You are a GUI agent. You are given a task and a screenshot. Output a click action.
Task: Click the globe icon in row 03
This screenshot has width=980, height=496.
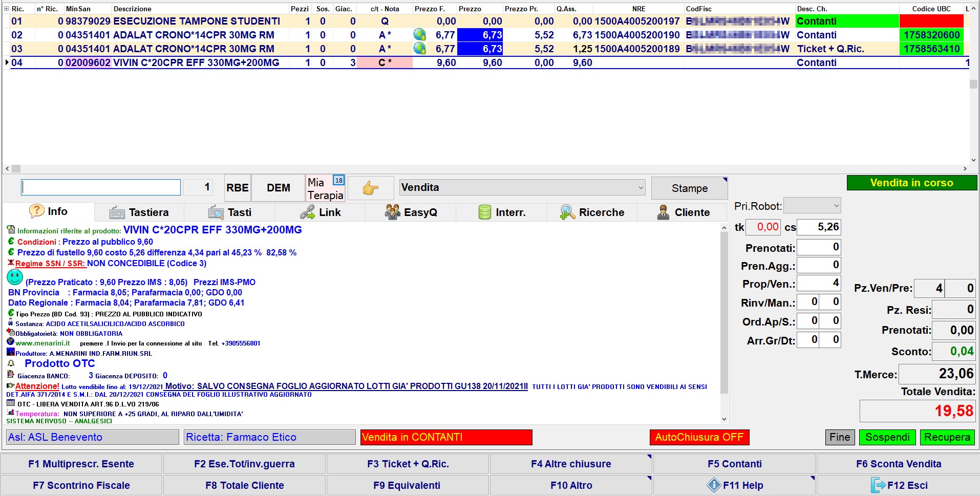coord(420,49)
